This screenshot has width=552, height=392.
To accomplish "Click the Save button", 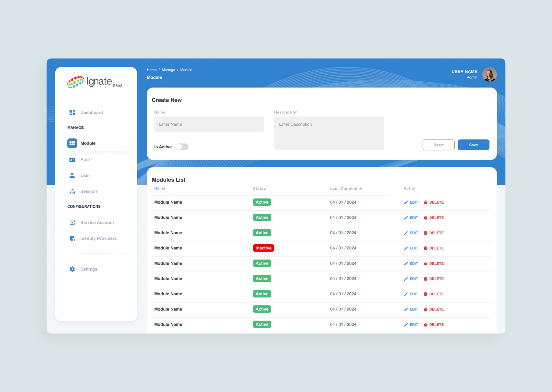I will point(473,145).
